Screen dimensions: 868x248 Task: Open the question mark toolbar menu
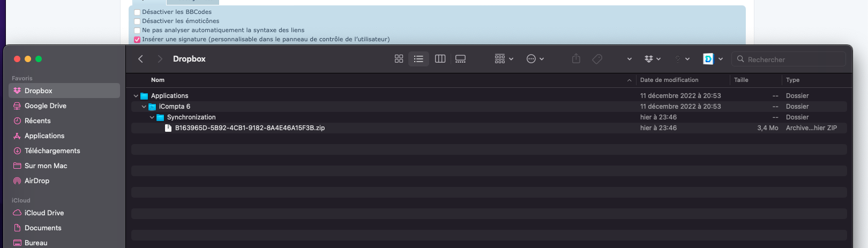(682, 59)
